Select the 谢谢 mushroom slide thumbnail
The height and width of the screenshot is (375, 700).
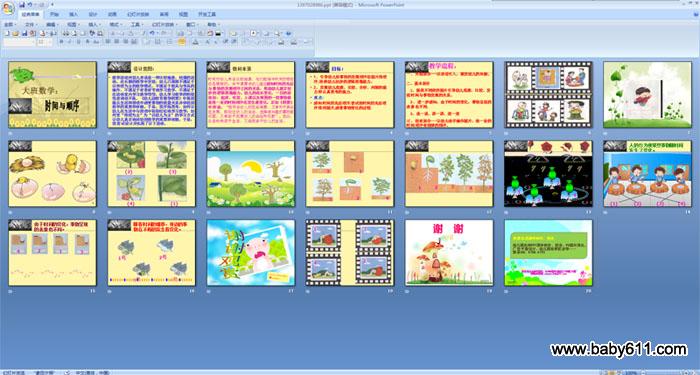click(x=449, y=253)
